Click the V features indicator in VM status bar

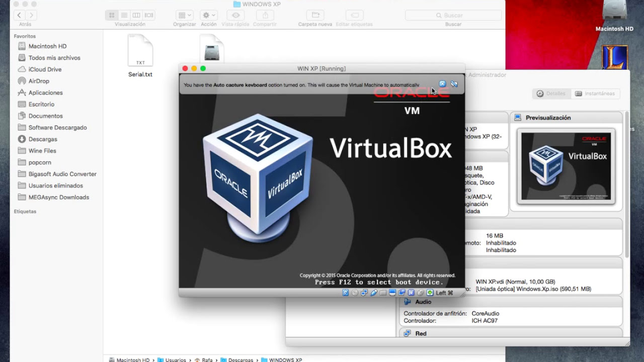(411, 293)
